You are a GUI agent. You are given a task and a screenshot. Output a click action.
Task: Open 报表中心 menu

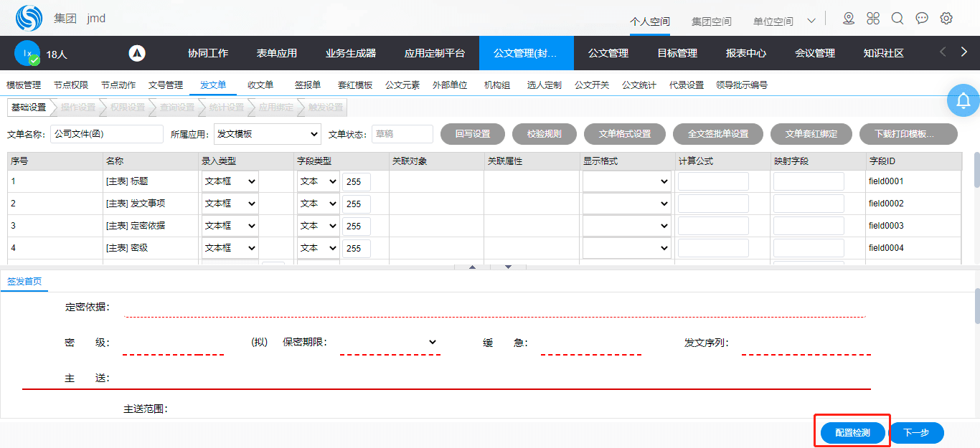pyautogui.click(x=746, y=53)
